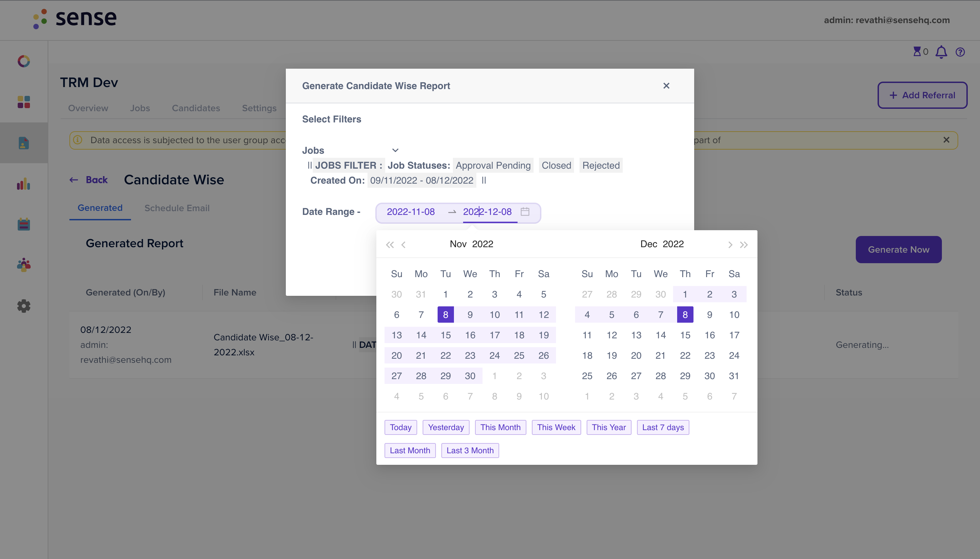This screenshot has width=980, height=559.
Task: Go to next month in calendar
Action: click(730, 244)
